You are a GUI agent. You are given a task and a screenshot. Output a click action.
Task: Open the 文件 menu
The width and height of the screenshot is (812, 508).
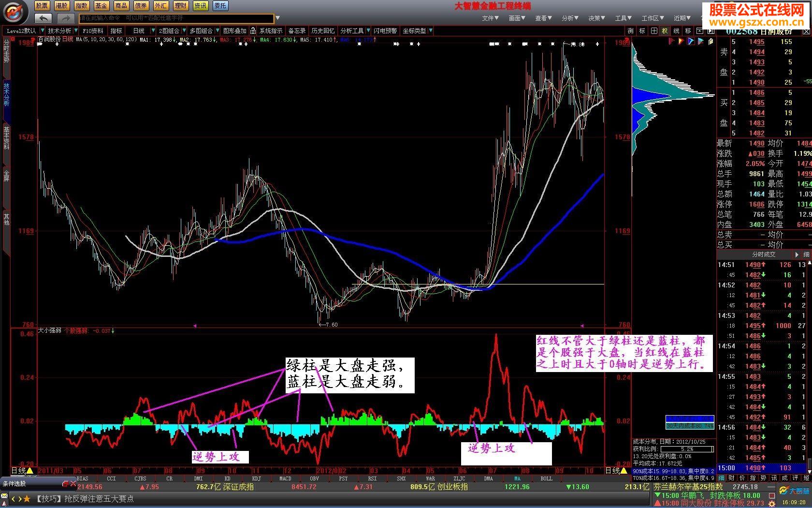(x=490, y=18)
